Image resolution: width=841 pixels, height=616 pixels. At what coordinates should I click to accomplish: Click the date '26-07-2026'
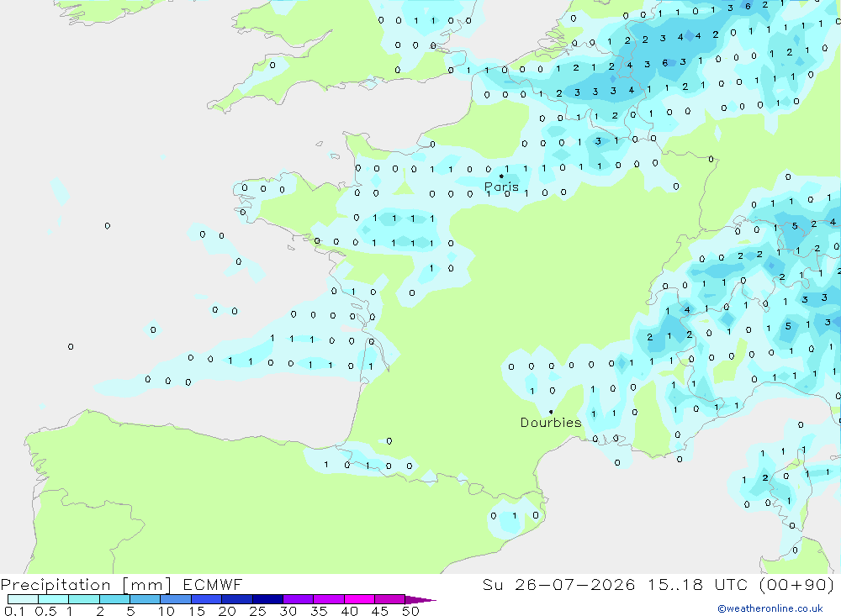pyautogui.click(x=575, y=584)
